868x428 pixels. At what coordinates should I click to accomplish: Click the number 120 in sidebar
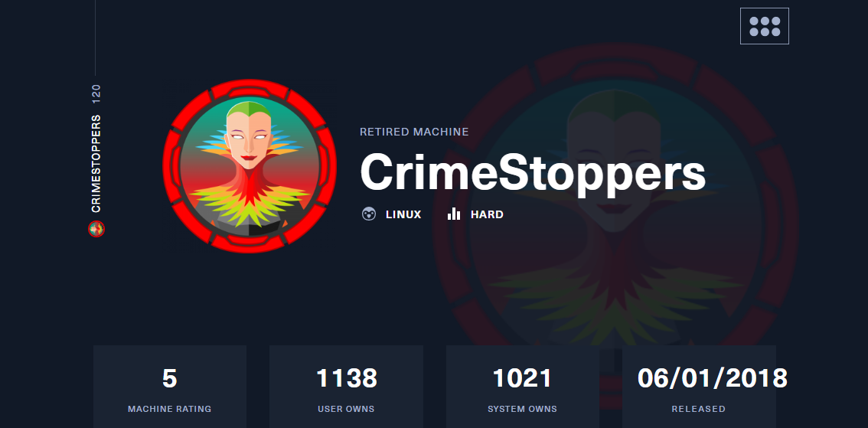pos(96,94)
